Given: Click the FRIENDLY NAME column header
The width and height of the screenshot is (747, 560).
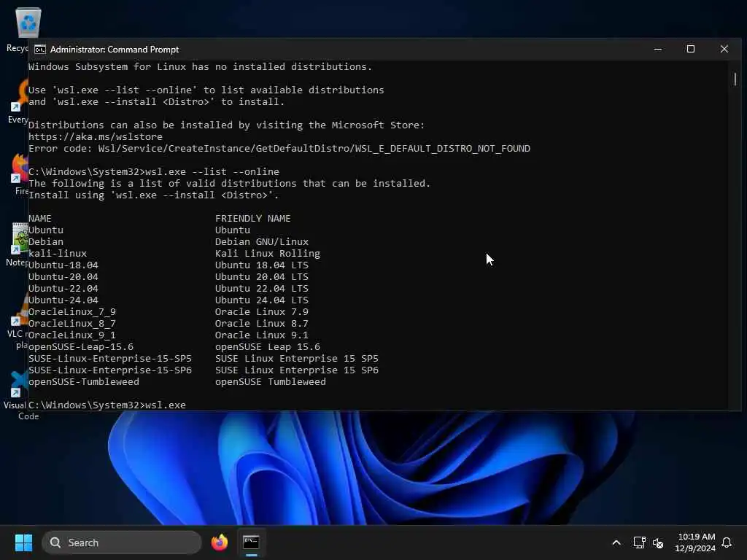Looking at the screenshot, I should pos(252,218).
